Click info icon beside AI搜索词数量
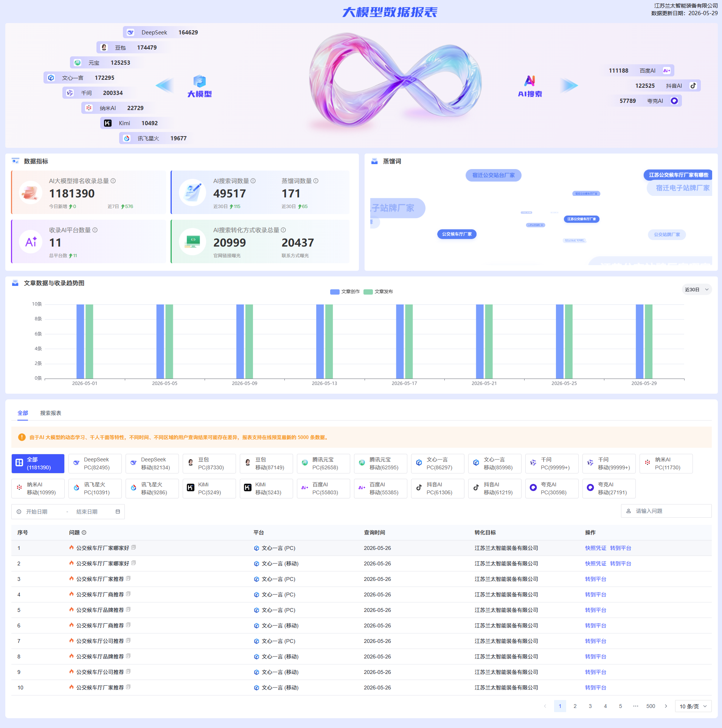This screenshot has height=728, width=722. (x=253, y=181)
